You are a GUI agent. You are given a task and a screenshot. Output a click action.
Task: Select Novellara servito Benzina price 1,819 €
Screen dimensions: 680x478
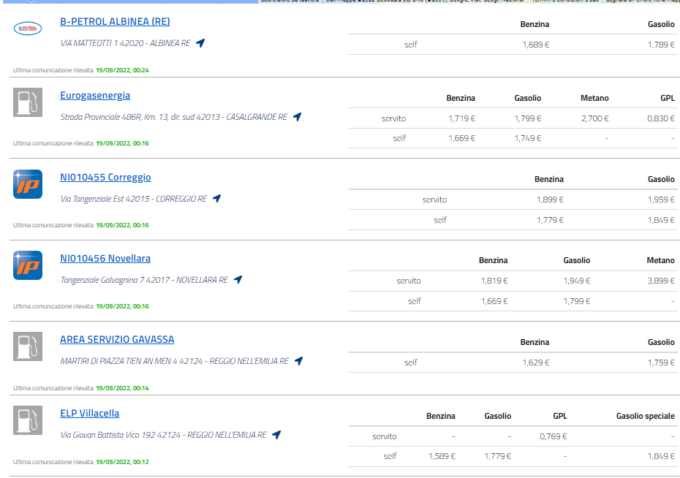494,281
